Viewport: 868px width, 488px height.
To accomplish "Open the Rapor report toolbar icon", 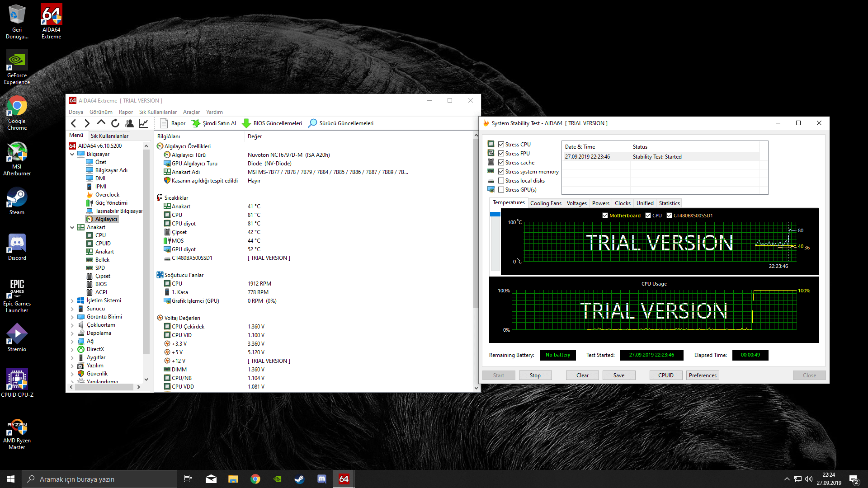I will pyautogui.click(x=164, y=123).
